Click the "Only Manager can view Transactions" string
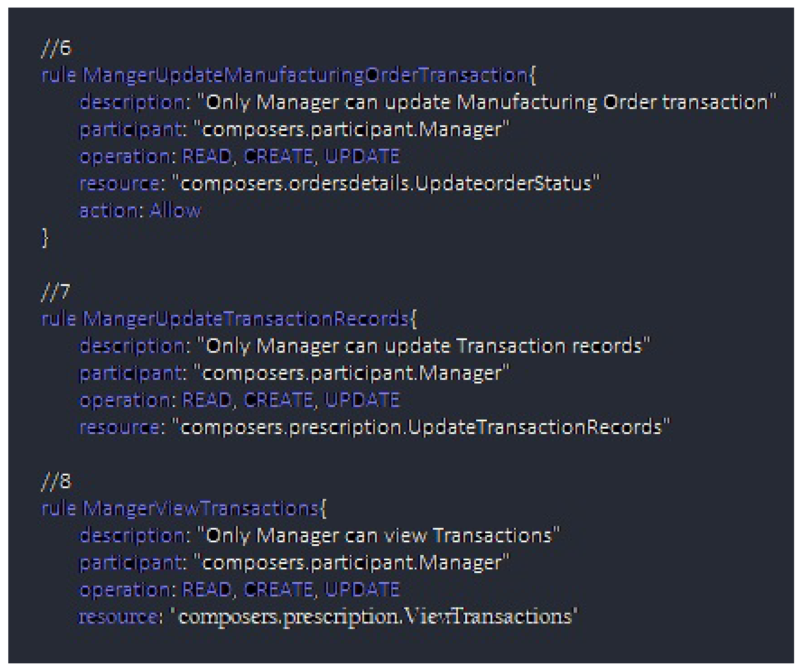The image size is (802, 672). coord(378,536)
